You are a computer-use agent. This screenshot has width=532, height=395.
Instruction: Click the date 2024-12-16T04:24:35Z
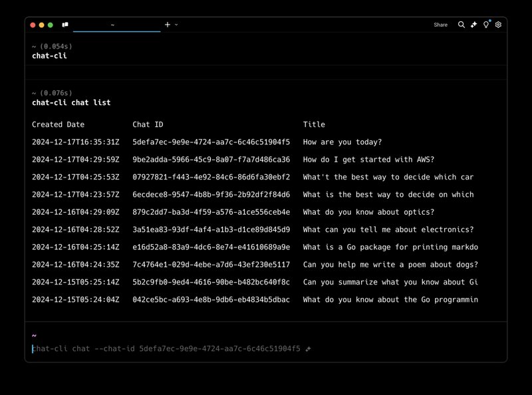pos(75,265)
